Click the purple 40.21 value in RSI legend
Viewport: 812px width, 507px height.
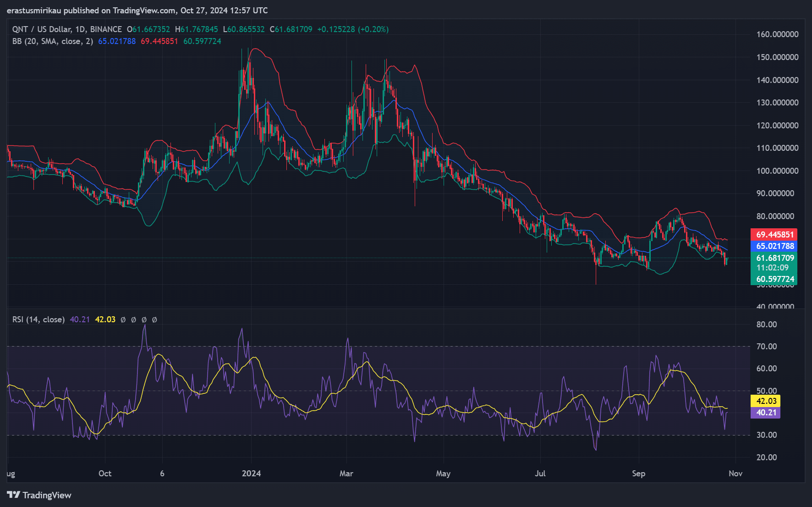pos(80,320)
